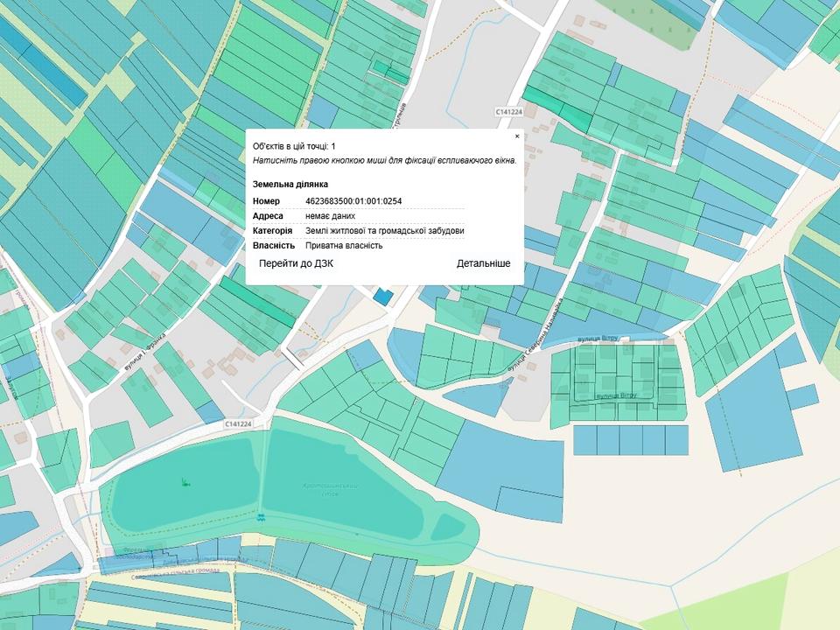840x630 pixels.
Task: Click the fishing icon on the pond
Action: pyautogui.click(x=185, y=481)
